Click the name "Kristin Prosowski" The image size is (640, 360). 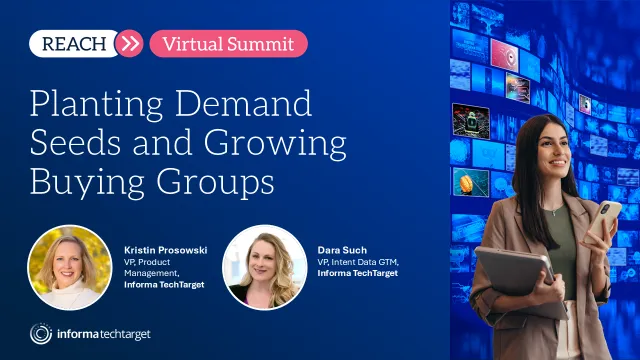click(x=166, y=250)
